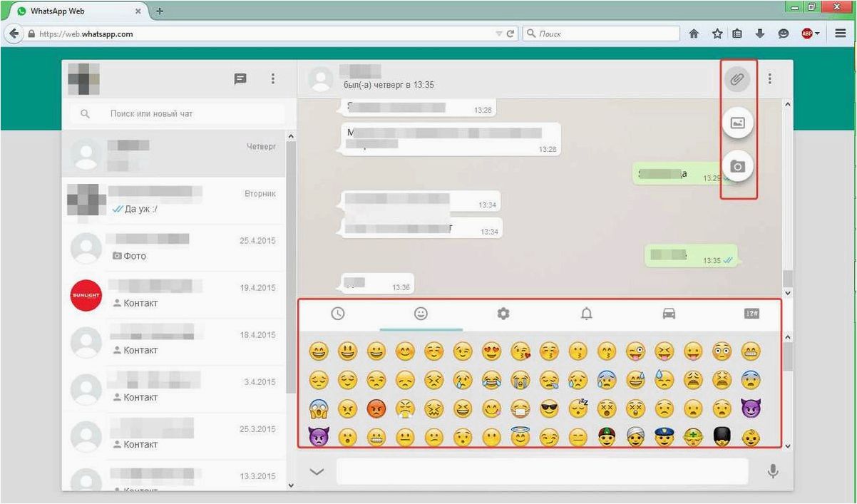Insert the screaming face emoji
The image size is (857, 504).
coord(318,409)
